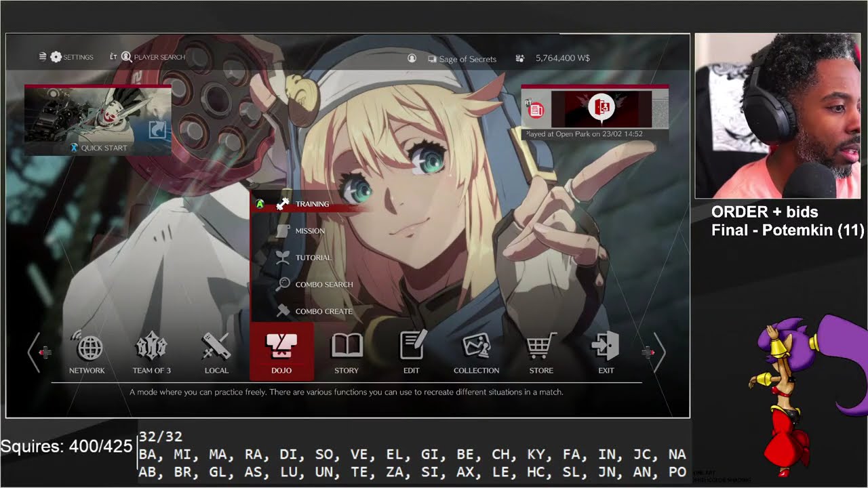Screen dimensions: 868x488
Task: Click the player profile avatar icon
Action: 412,58
